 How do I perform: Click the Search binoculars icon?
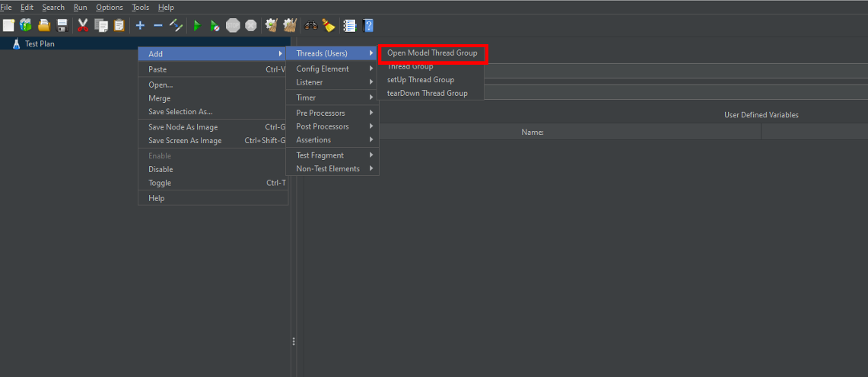[x=310, y=25]
